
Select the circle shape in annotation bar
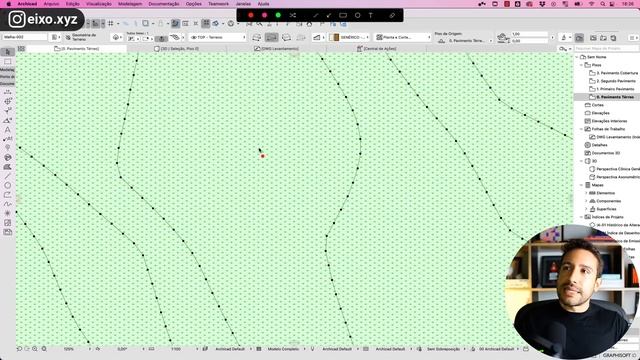[358, 15]
